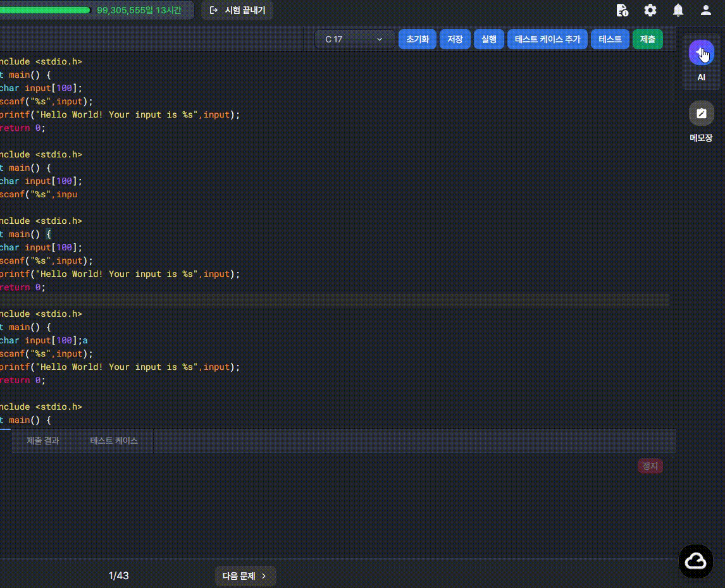Click the 테스트 button
The width and height of the screenshot is (725, 588).
coord(610,39)
